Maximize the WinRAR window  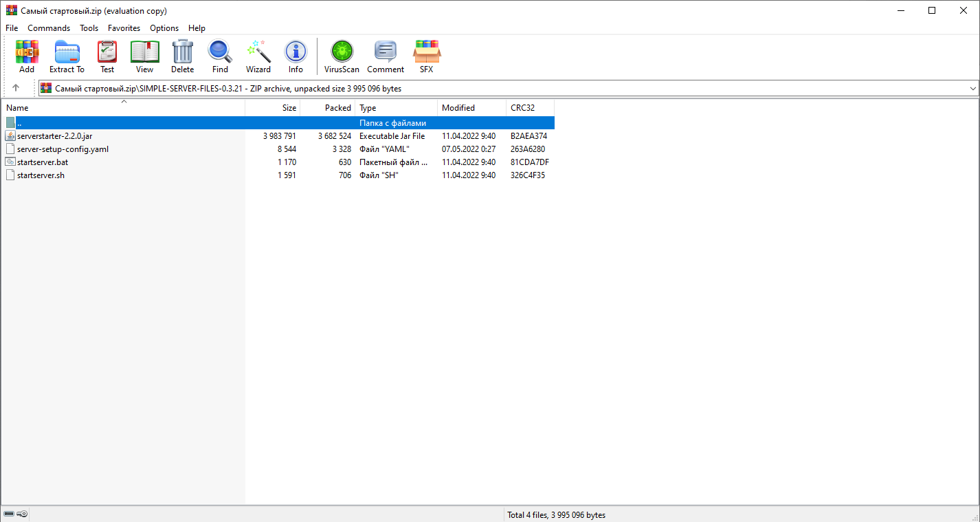(x=932, y=10)
